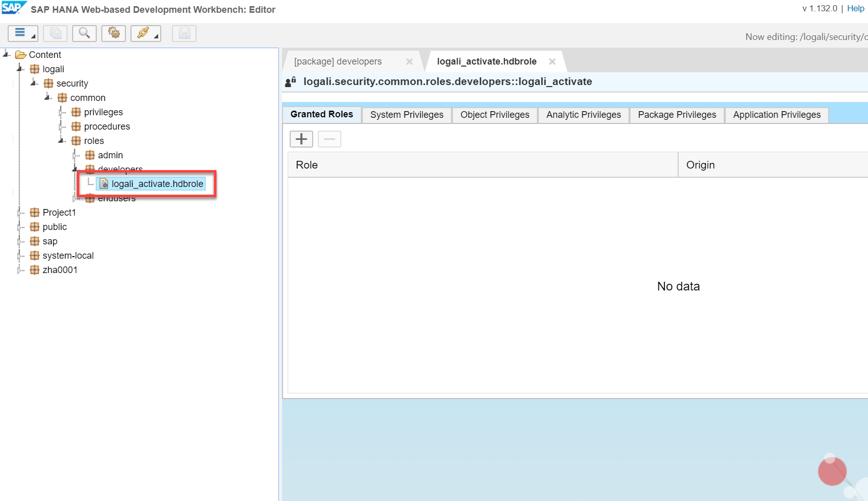Select the Application Privileges tab
This screenshot has height=501, width=868.
click(777, 115)
